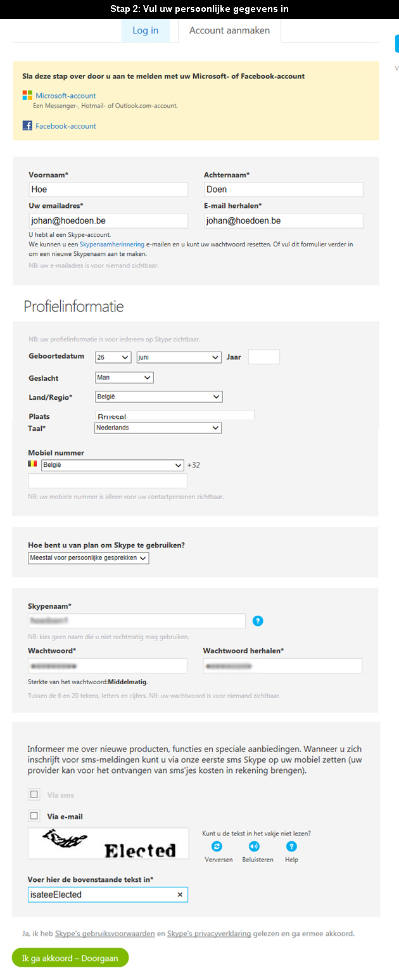Click the Jaar input field
Viewport: 399px width, 980px height.
264,357
